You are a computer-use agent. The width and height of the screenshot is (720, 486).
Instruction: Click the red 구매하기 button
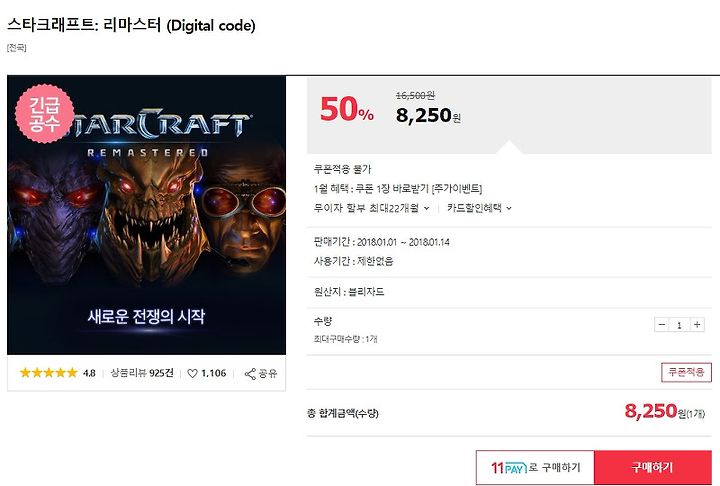click(652, 468)
